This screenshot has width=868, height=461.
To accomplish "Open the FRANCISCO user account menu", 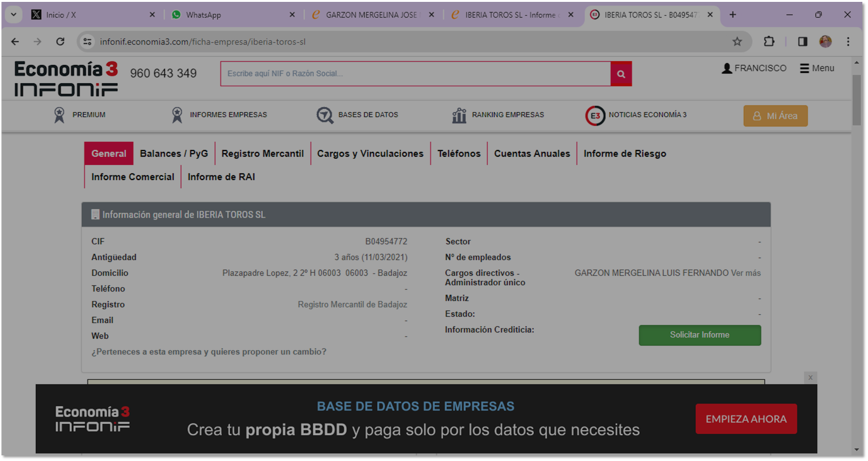I will pyautogui.click(x=754, y=68).
